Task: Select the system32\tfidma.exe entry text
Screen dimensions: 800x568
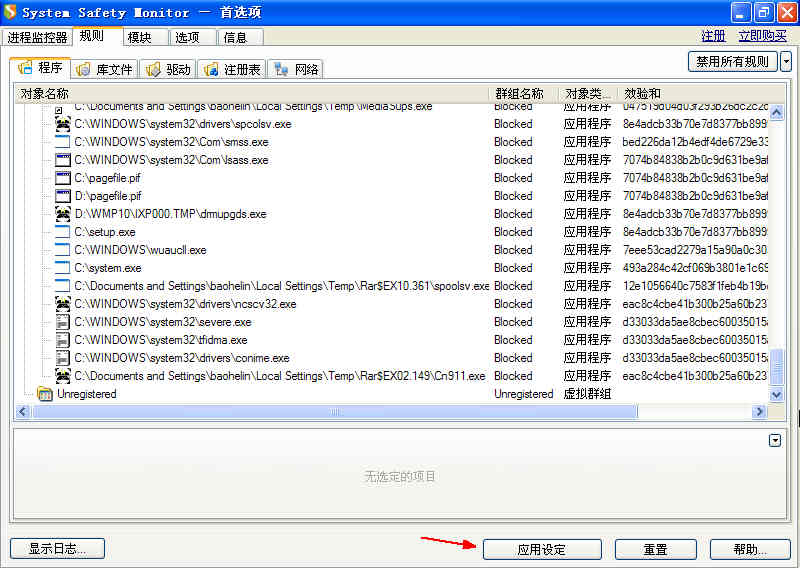Action: coord(161,340)
